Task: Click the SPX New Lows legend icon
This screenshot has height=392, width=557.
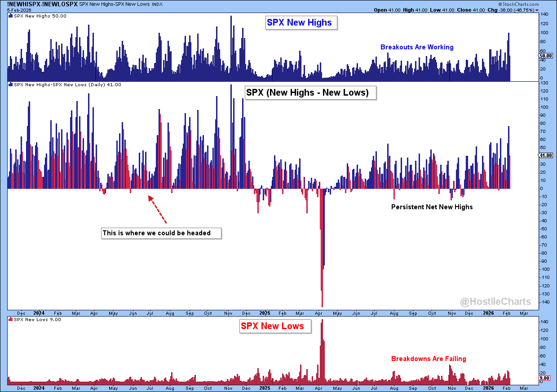Action: coord(11,319)
